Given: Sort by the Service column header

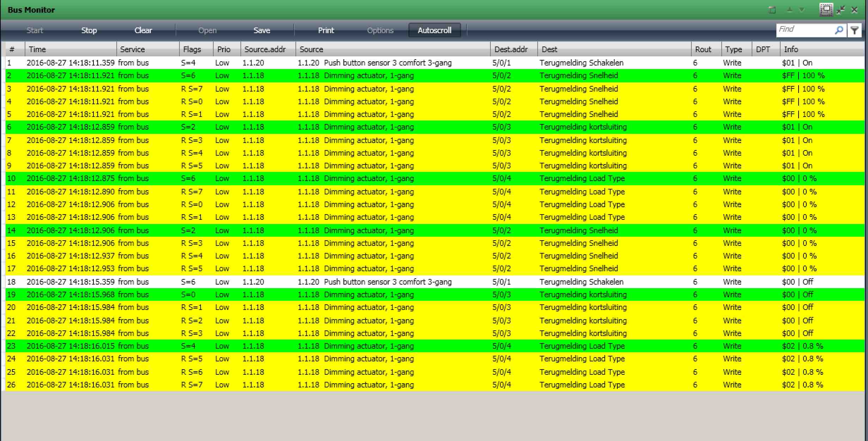Looking at the screenshot, I should pos(148,49).
